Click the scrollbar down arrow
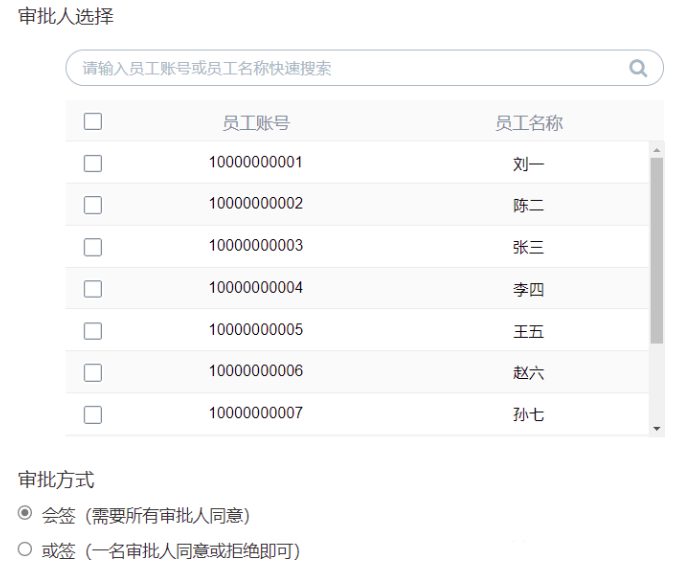The image size is (674, 575). 656,428
